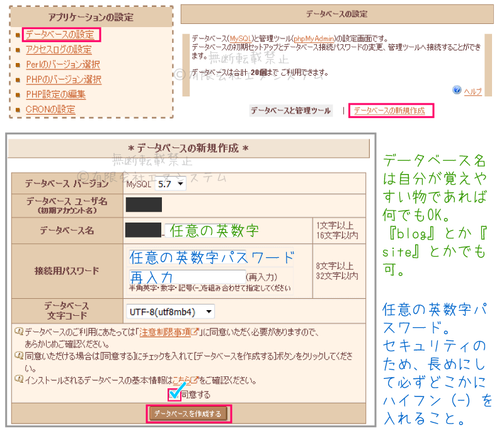Click the magnifier icon beside インストールされる note

tap(19, 380)
